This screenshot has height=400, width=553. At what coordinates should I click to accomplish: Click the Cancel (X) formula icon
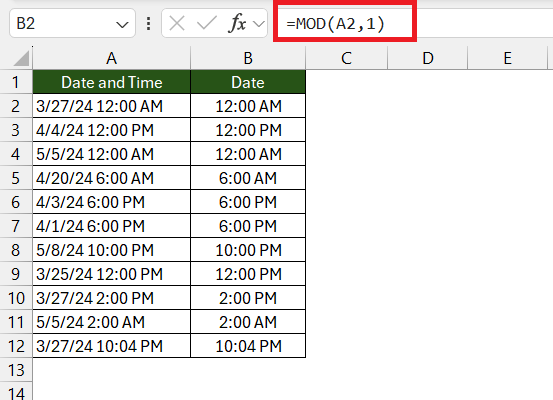point(177,24)
